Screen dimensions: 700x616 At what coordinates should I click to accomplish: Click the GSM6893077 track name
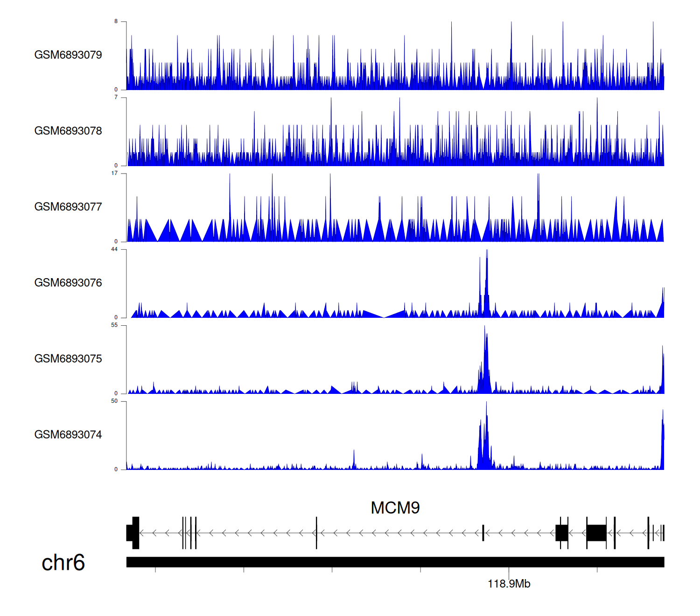click(x=68, y=207)
